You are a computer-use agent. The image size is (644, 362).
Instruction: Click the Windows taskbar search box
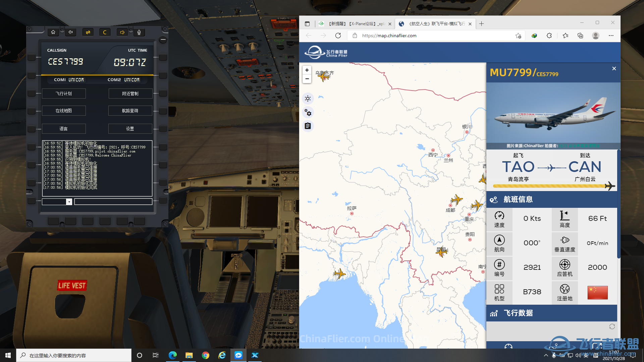click(74, 355)
